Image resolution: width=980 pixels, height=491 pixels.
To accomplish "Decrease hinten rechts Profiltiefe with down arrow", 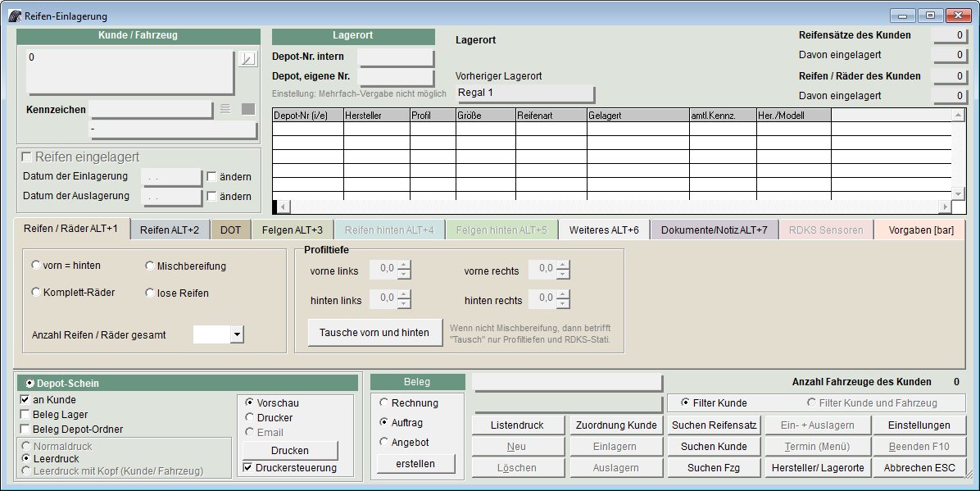I will pyautogui.click(x=563, y=304).
